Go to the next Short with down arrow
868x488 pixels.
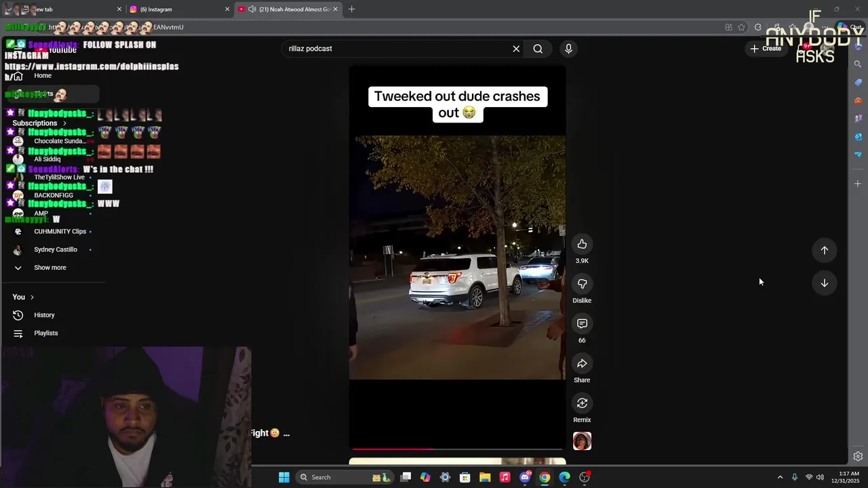[x=825, y=283]
